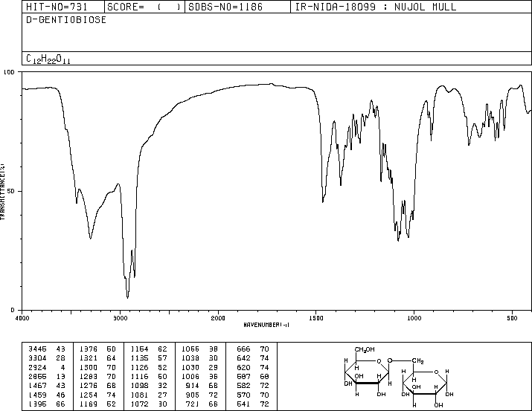This screenshot has height=411, width=532.
Task: Click the 100 transmittance axis label
Action: click(x=9, y=72)
